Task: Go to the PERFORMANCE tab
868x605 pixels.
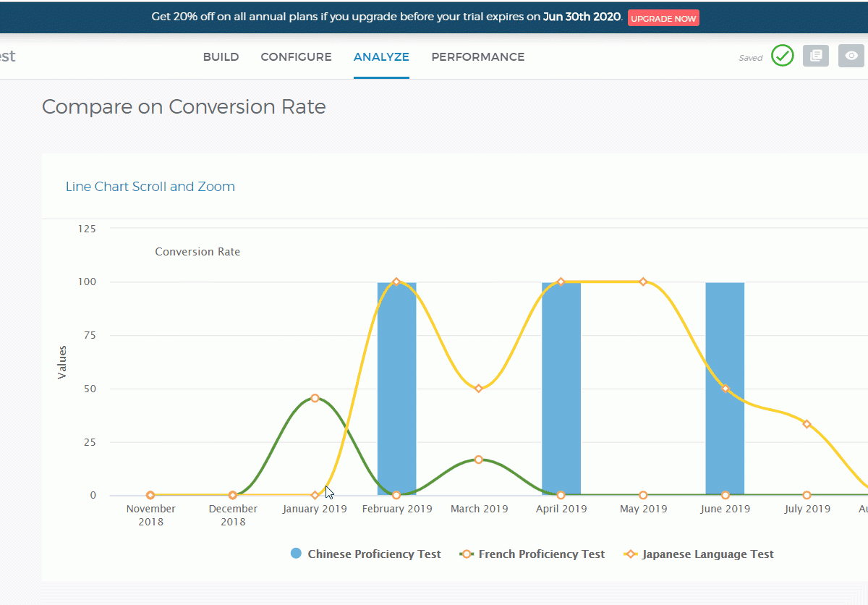Action: coord(477,57)
